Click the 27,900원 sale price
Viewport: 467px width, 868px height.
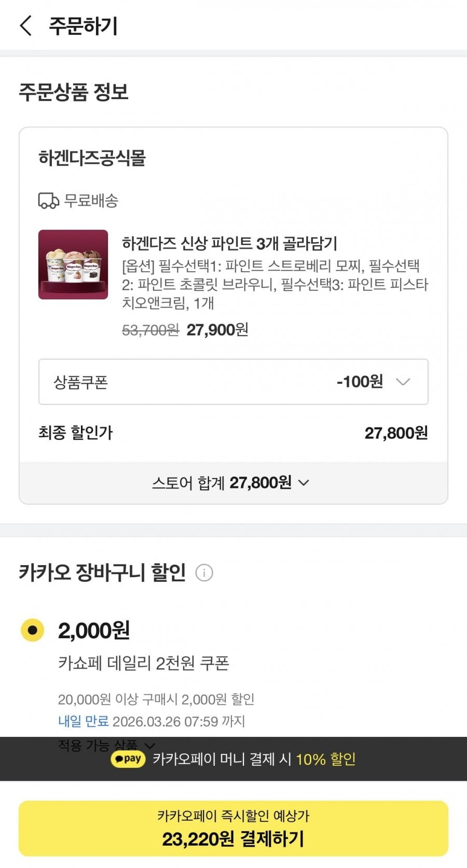217,330
